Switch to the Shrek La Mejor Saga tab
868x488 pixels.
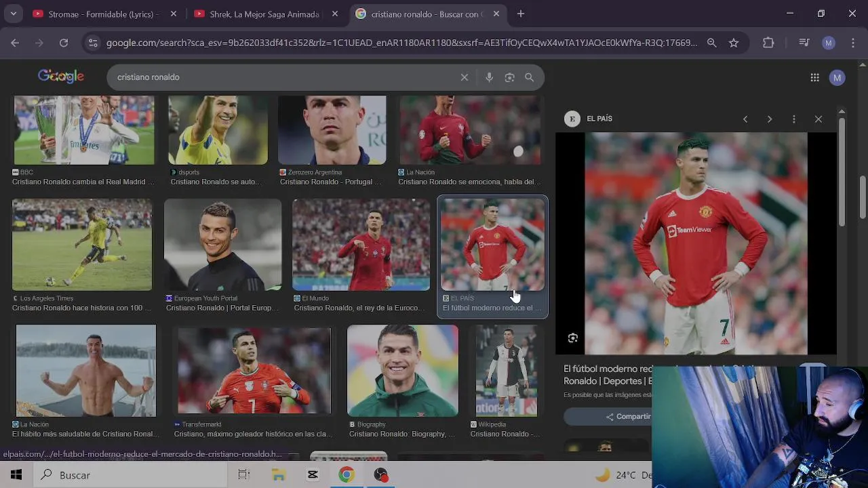pyautogui.click(x=266, y=14)
